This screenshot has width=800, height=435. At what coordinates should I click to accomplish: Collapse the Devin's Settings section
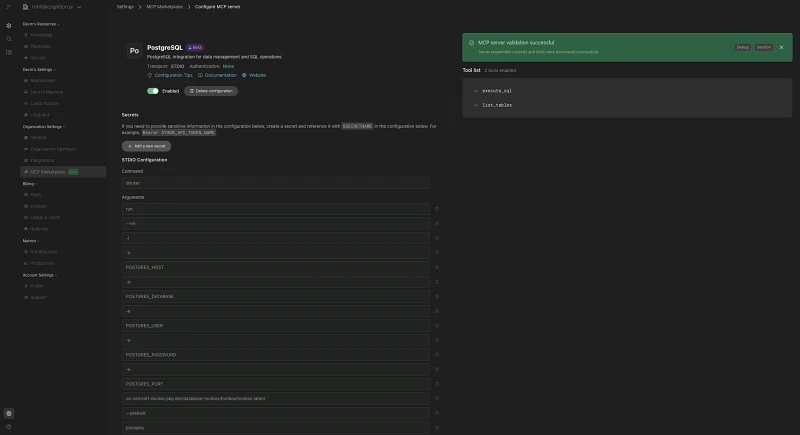click(x=39, y=69)
